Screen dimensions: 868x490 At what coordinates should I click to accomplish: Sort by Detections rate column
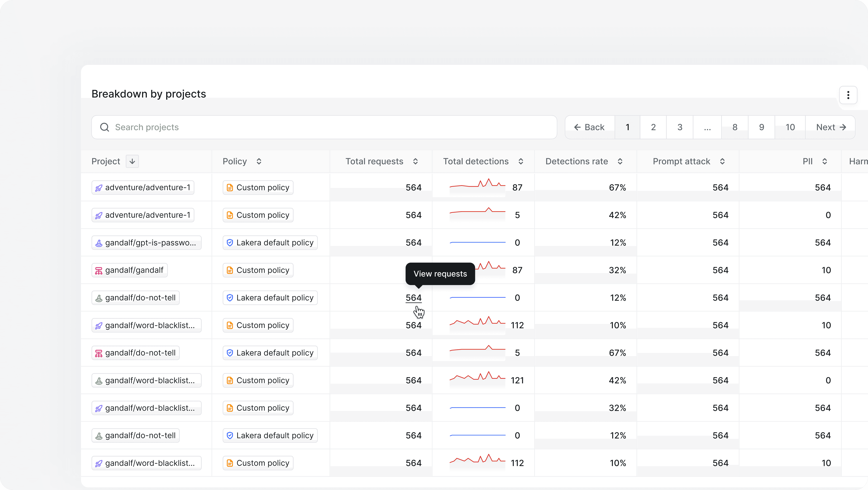pyautogui.click(x=620, y=161)
